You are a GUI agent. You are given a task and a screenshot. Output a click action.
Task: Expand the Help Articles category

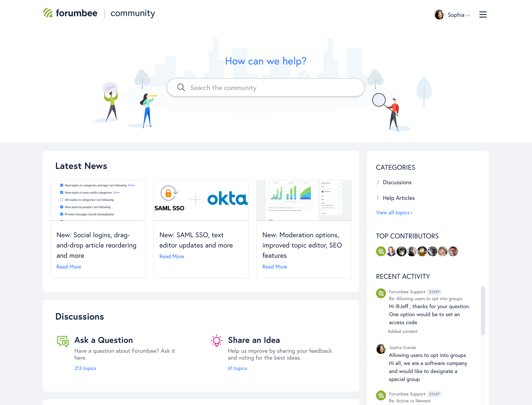point(378,198)
